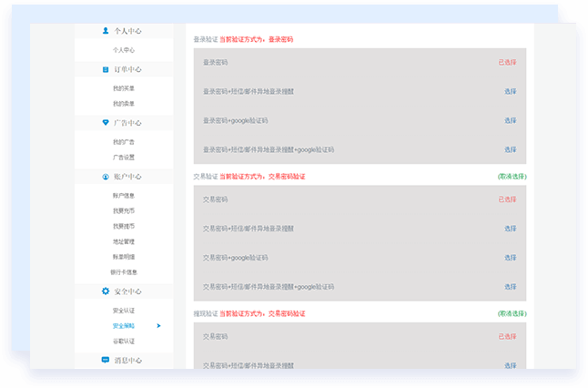This screenshot has height=388, width=588.
Task: Click 取消选择 for the 提现验证 section
Action: tap(511, 313)
